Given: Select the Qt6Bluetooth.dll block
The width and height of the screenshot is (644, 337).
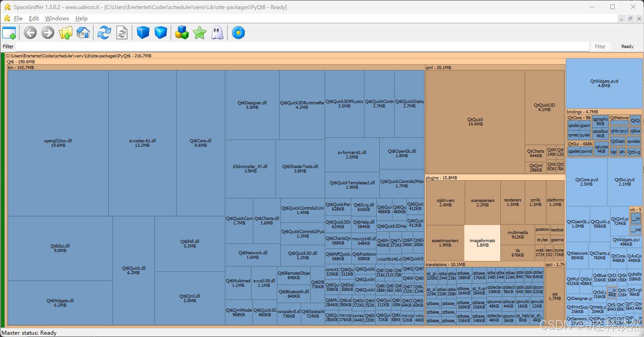Looking at the screenshot, I should [294, 294].
